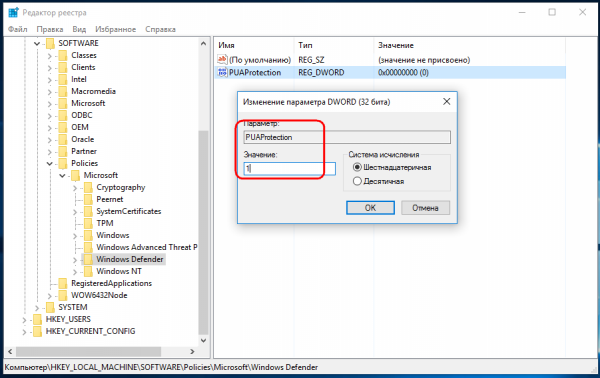This screenshot has width=600, height=378.
Task: Click the OEM folder icon
Action: click(63, 127)
